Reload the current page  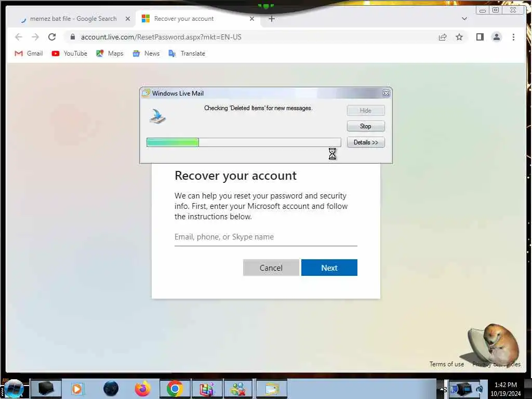click(52, 37)
